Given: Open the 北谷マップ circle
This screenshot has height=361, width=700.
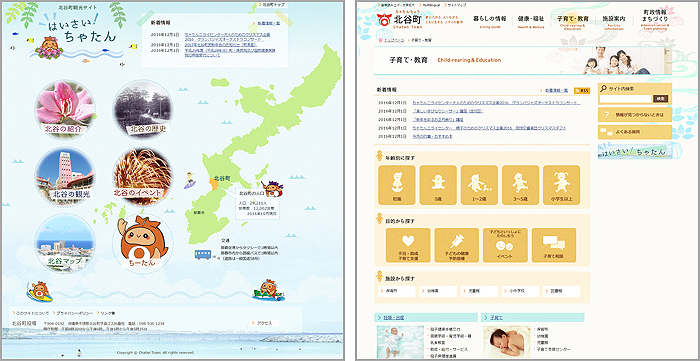Looking at the screenshot, I should pyautogui.click(x=65, y=244).
